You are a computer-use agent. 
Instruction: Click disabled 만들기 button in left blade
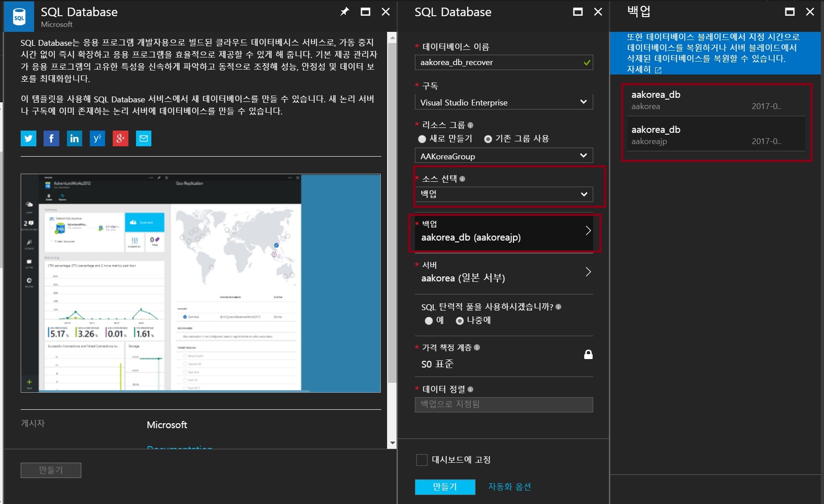pyautogui.click(x=51, y=470)
